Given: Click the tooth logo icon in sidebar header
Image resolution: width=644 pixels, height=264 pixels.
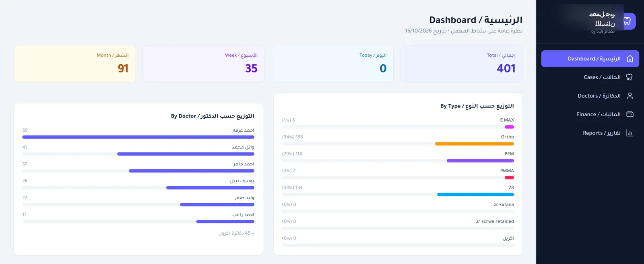Looking at the screenshot, I should pos(627,21).
